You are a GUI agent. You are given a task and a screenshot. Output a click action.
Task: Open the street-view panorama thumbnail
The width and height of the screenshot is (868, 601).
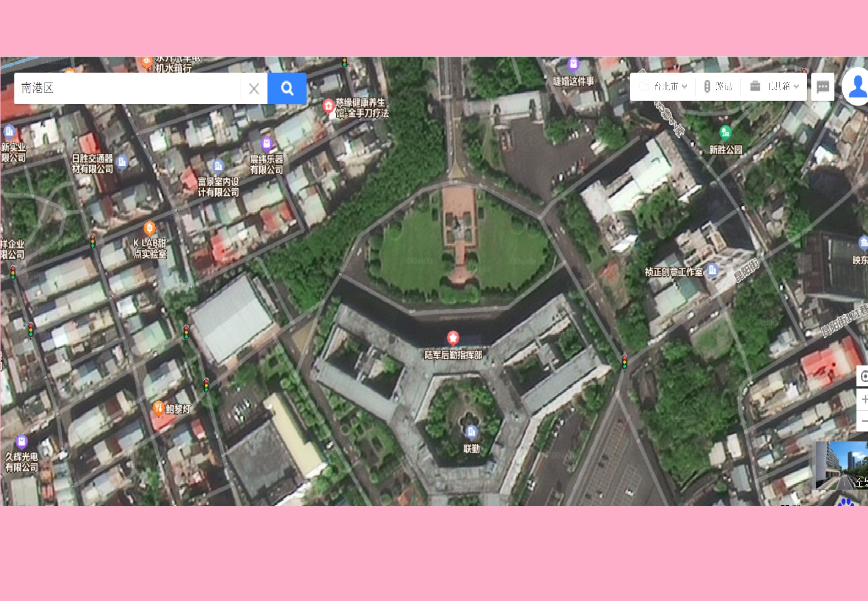click(x=842, y=466)
